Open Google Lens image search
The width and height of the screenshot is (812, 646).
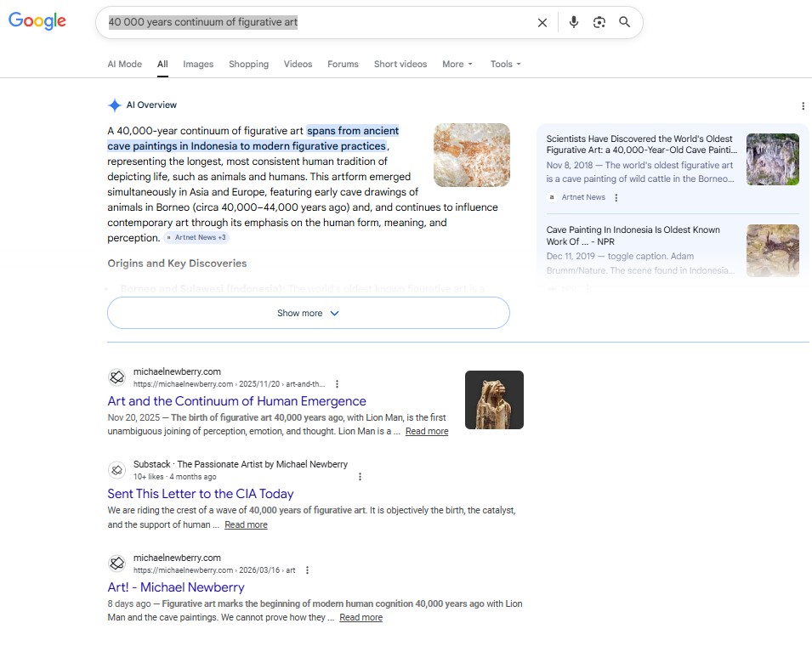pyautogui.click(x=599, y=22)
